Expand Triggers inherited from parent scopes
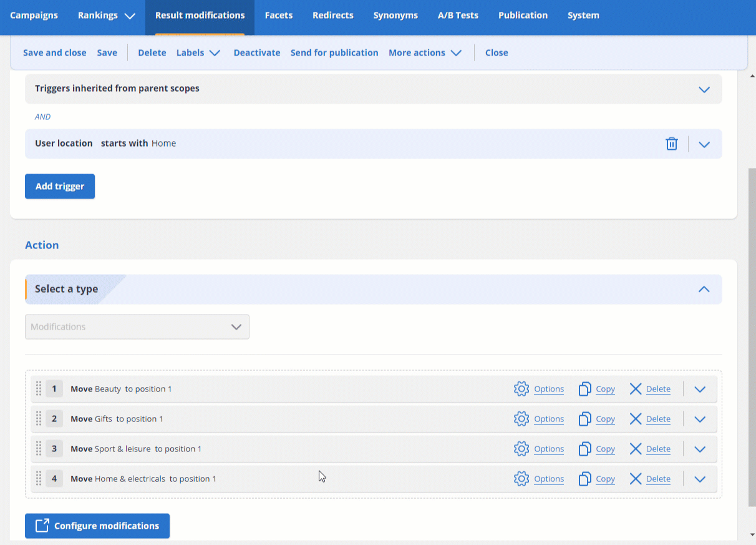756x545 pixels. point(704,89)
